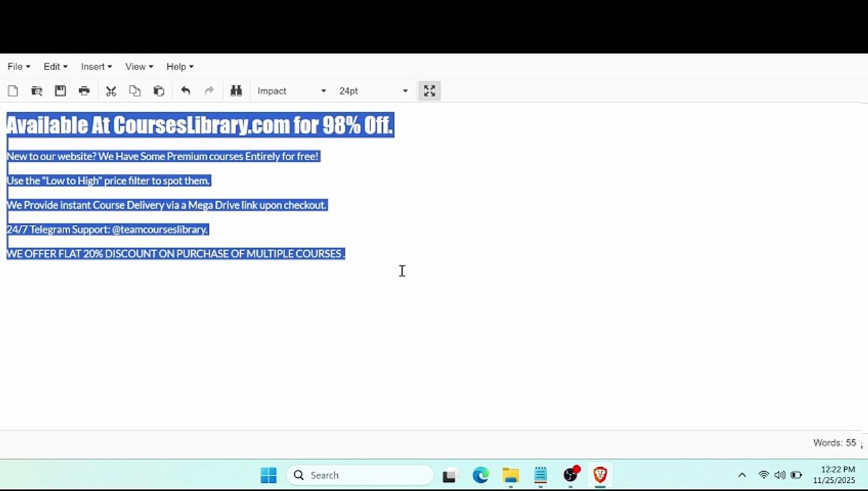
Task: Copy the selection with the copy icon
Action: 135,91
